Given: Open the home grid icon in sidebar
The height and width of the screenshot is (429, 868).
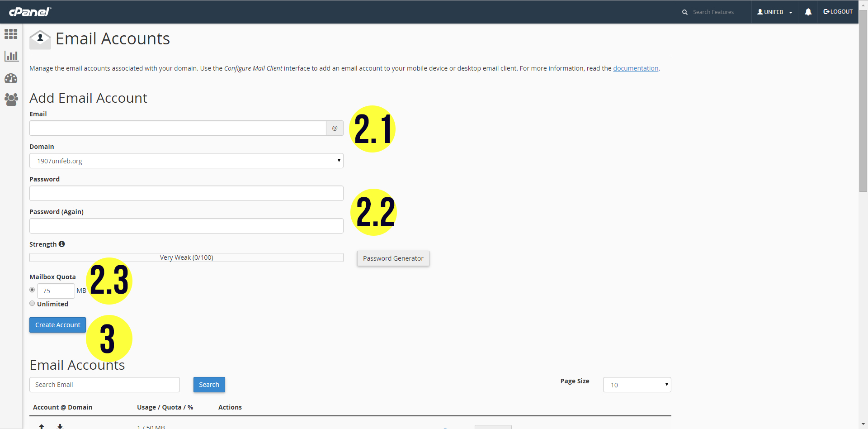Looking at the screenshot, I should click(x=11, y=34).
